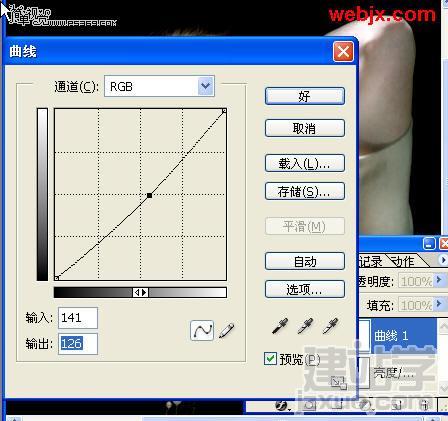The height and width of the screenshot is (421, 448).
Task: Flip the gradient bar direction arrows
Action: point(140,292)
